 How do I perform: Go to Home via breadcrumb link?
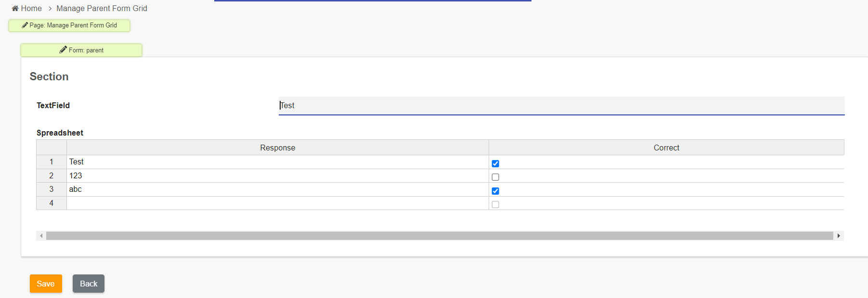[31, 9]
